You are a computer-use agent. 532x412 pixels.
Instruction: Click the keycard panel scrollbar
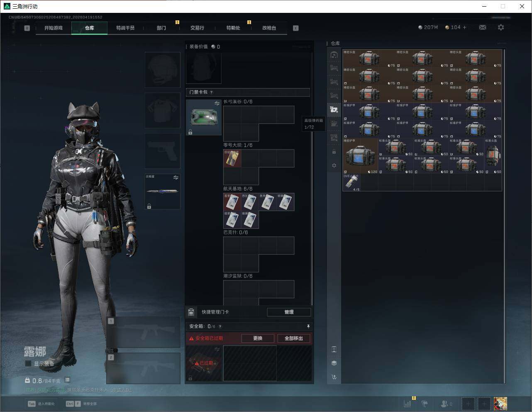pos(312,179)
